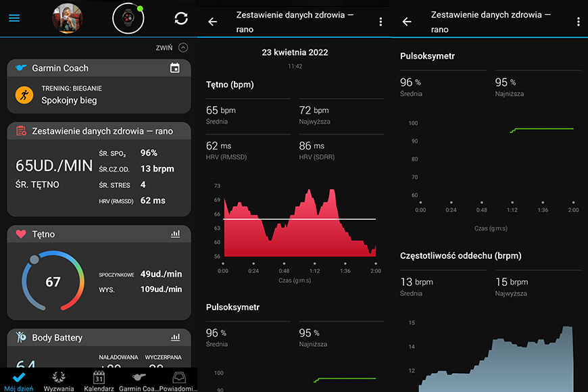Go back from the middle health report screen

(x=213, y=22)
